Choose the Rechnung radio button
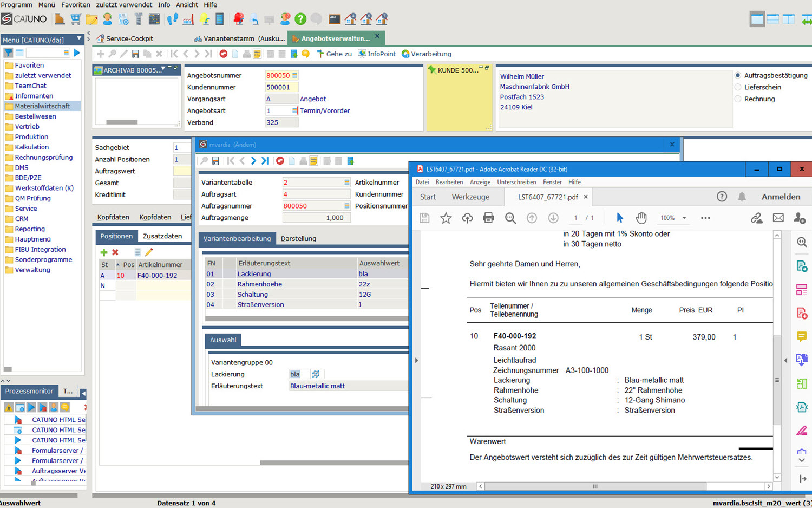Screen dimensions: 812x508 pos(737,99)
